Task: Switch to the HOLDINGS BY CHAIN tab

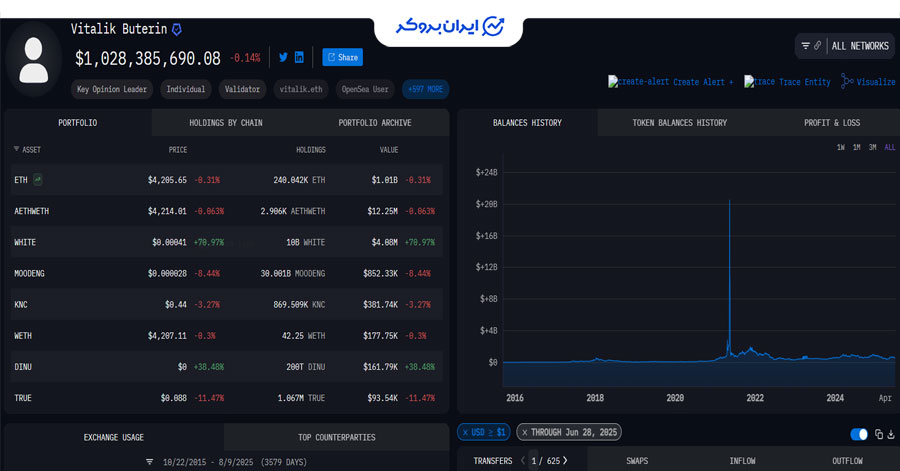Action: pos(226,123)
